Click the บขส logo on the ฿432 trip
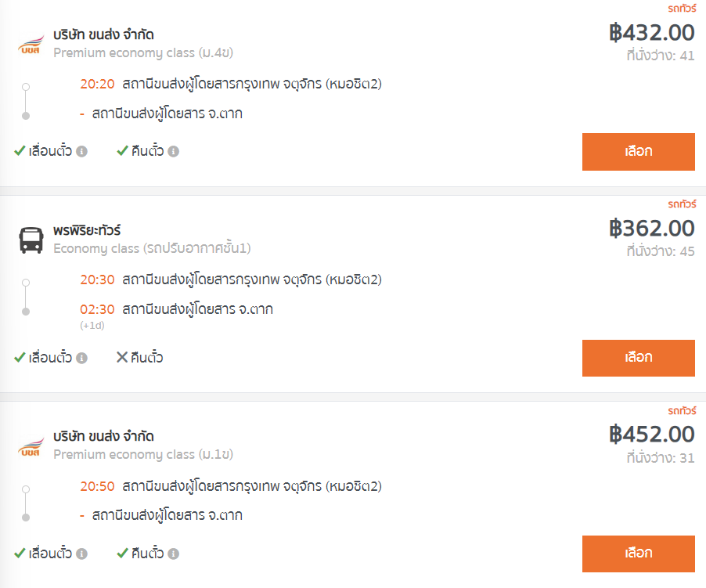The height and width of the screenshot is (588, 706). coord(31,45)
